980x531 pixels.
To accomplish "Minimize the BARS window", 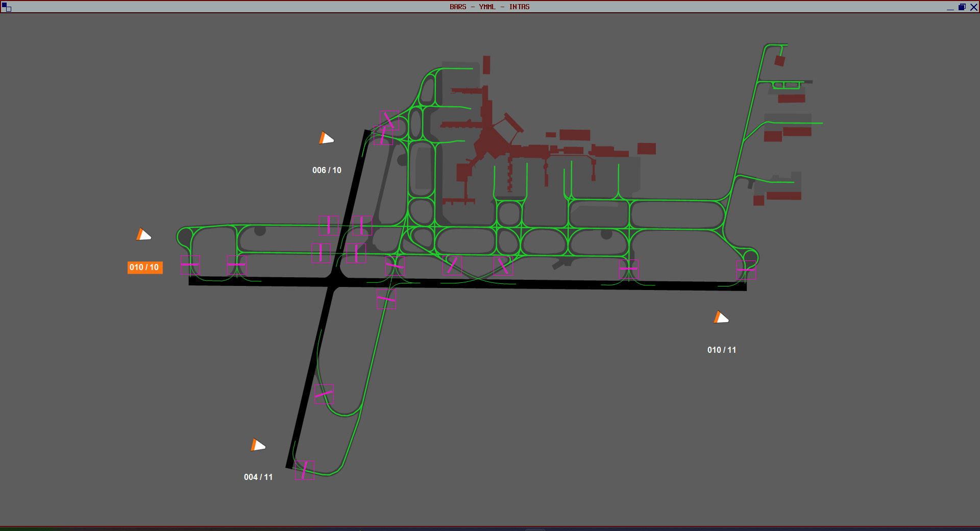I will click(950, 7).
